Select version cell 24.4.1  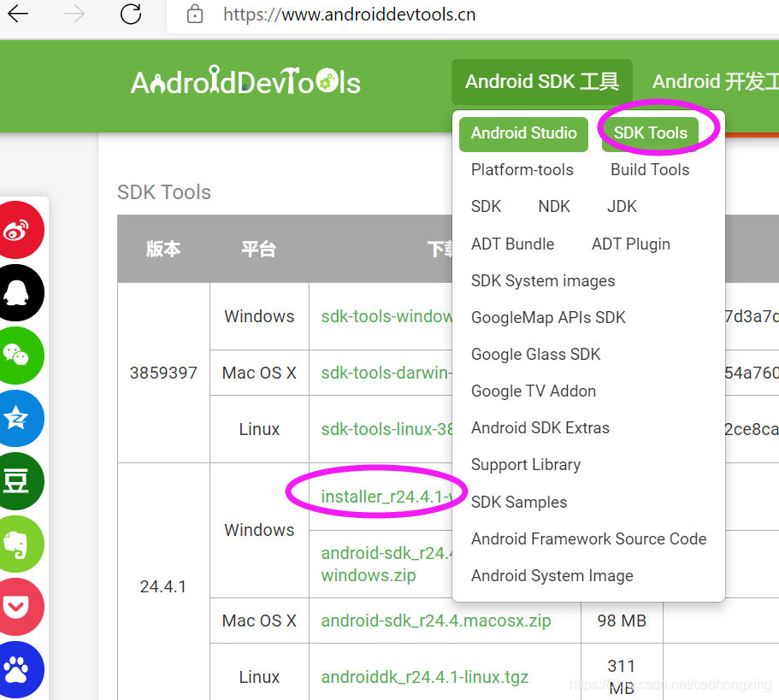click(x=163, y=587)
